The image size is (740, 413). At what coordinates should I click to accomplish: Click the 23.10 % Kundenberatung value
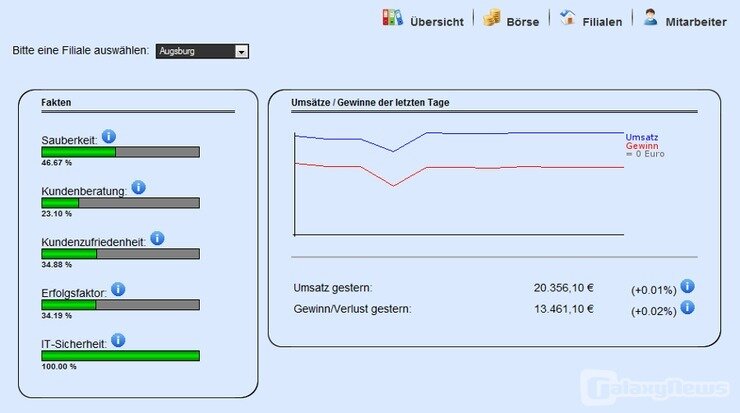click(x=57, y=214)
